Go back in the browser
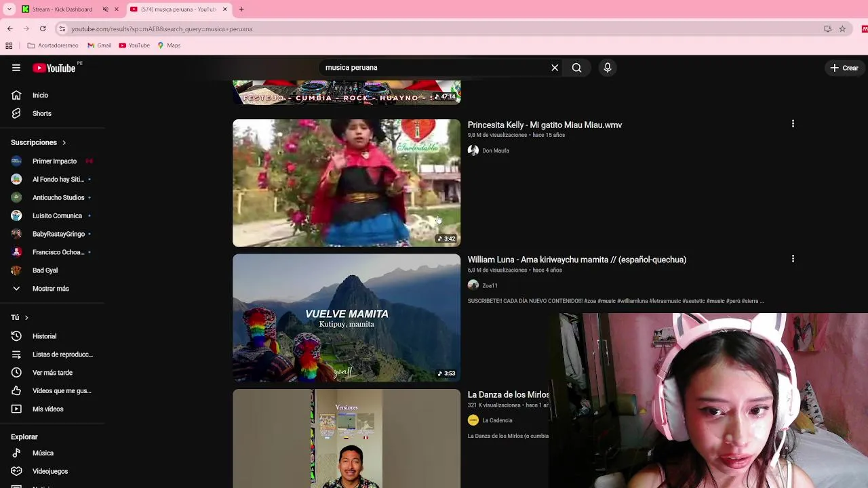The height and width of the screenshot is (488, 868). tap(9, 28)
